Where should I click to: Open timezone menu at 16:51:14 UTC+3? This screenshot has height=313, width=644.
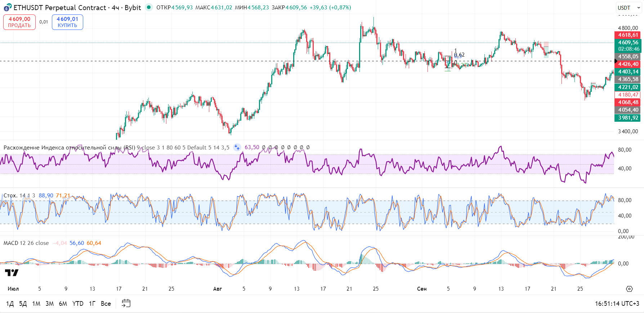(x=617, y=304)
